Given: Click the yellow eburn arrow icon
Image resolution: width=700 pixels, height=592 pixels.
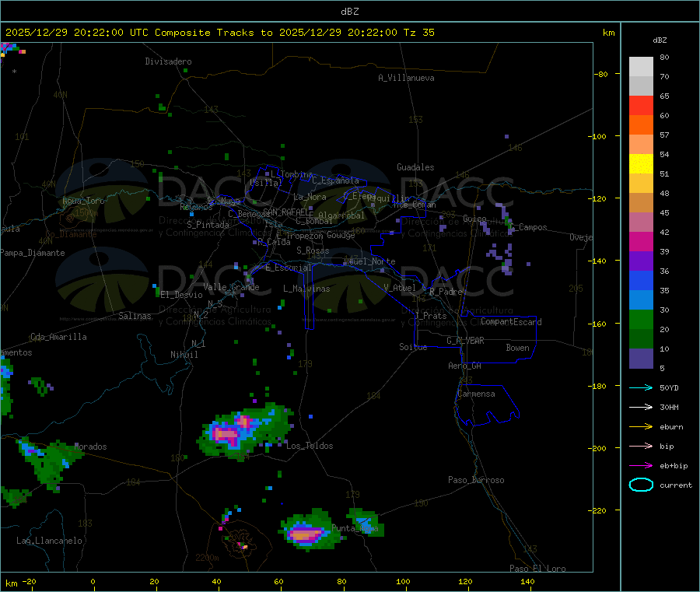Looking at the screenshot, I should [641, 427].
